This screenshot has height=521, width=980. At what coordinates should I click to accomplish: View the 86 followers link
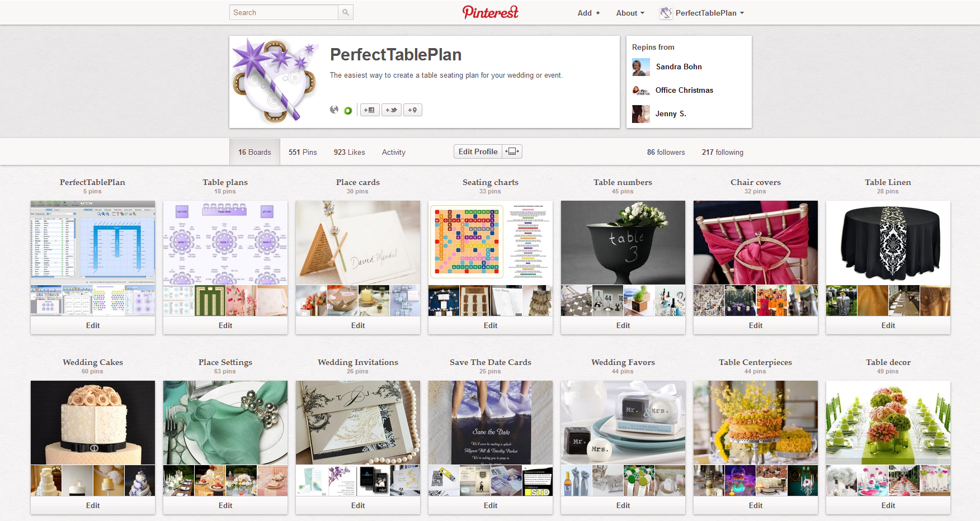666,152
